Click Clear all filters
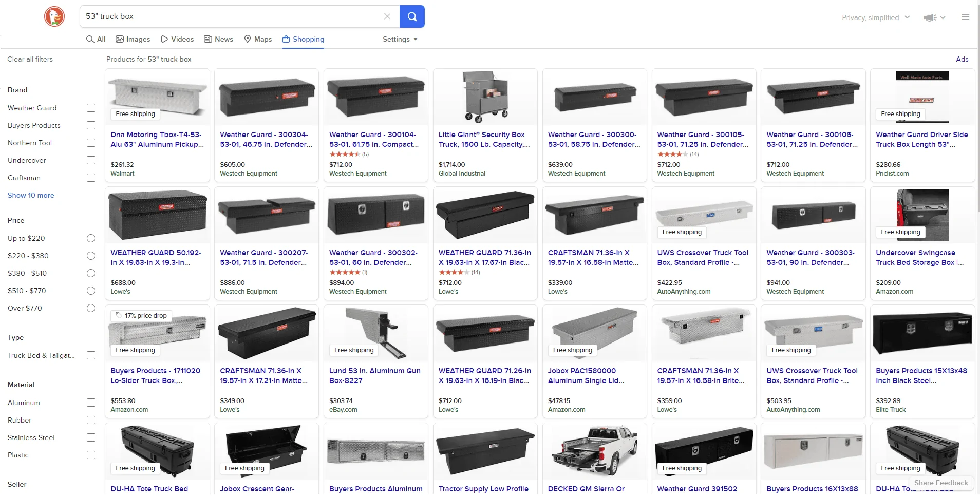 point(30,59)
